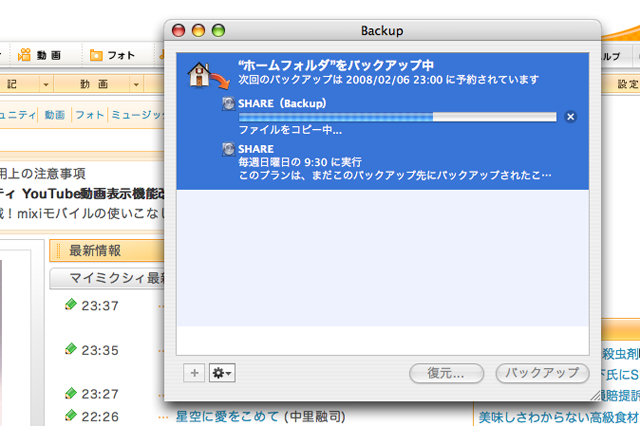Click the 復元... restore button
The height and width of the screenshot is (426, 640).
coord(446,373)
